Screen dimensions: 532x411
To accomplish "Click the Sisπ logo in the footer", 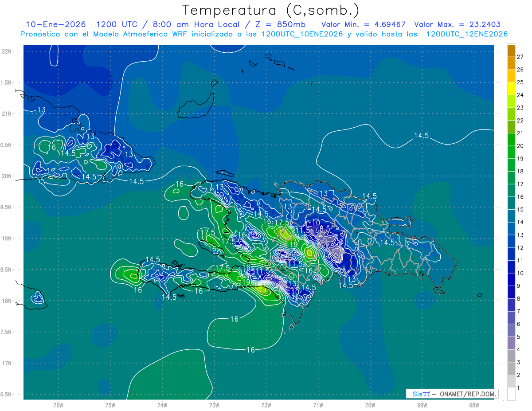I will click(421, 394).
